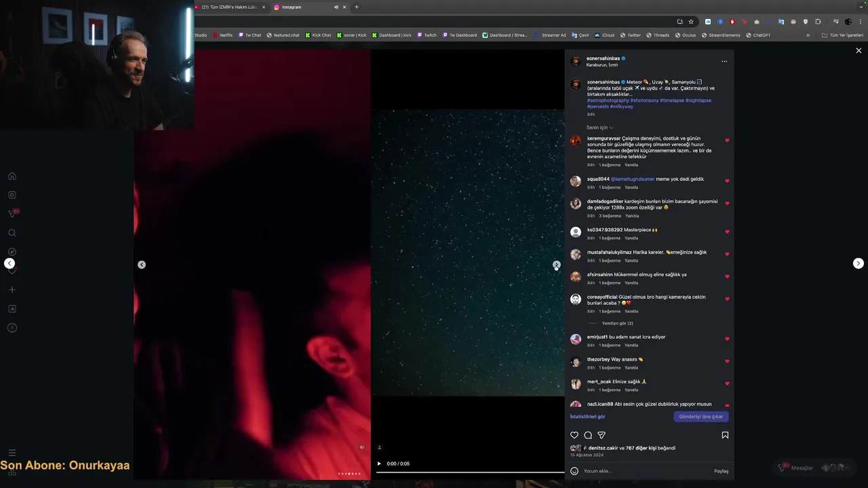The height and width of the screenshot is (488, 868).
Task: Open the 'Kick Chat' bookmark
Action: pyautogui.click(x=318, y=35)
